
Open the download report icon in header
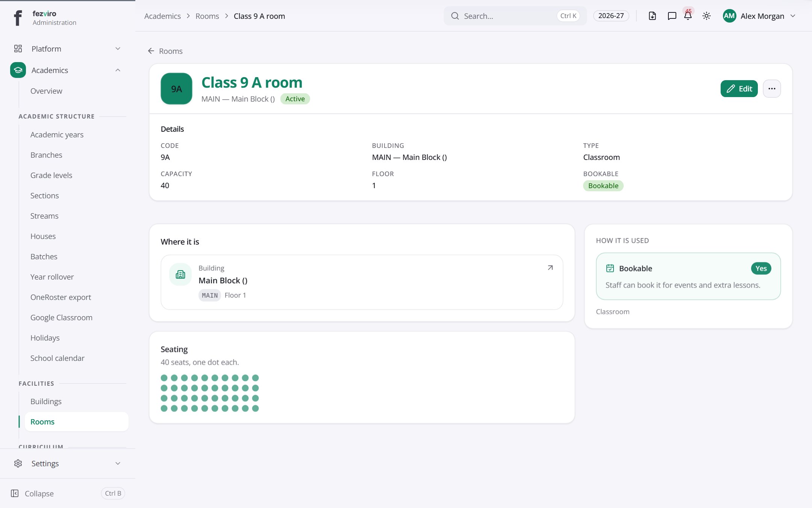(x=652, y=16)
